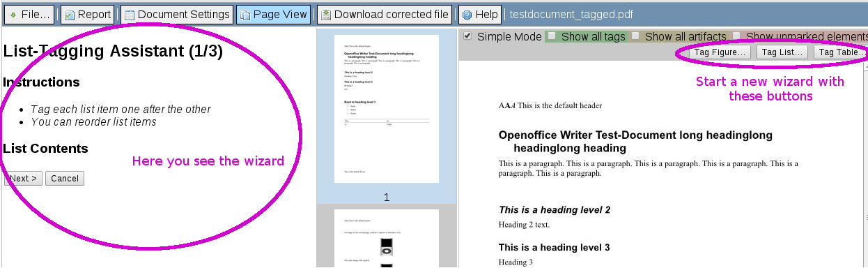
Task: Start the Tag Table… wizard
Action: coord(841,52)
